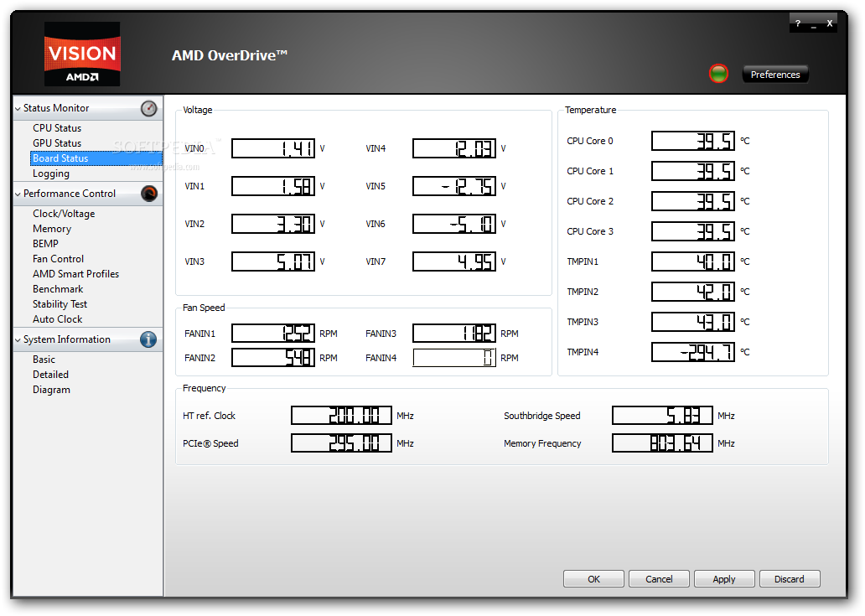Close the AMD OverDrive window
This screenshot has width=865, height=616.
(x=829, y=23)
